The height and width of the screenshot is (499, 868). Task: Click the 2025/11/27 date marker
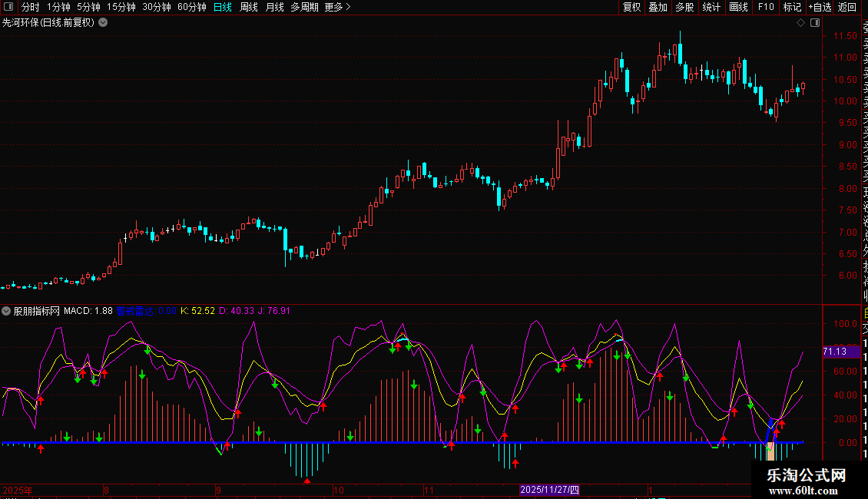(549, 489)
